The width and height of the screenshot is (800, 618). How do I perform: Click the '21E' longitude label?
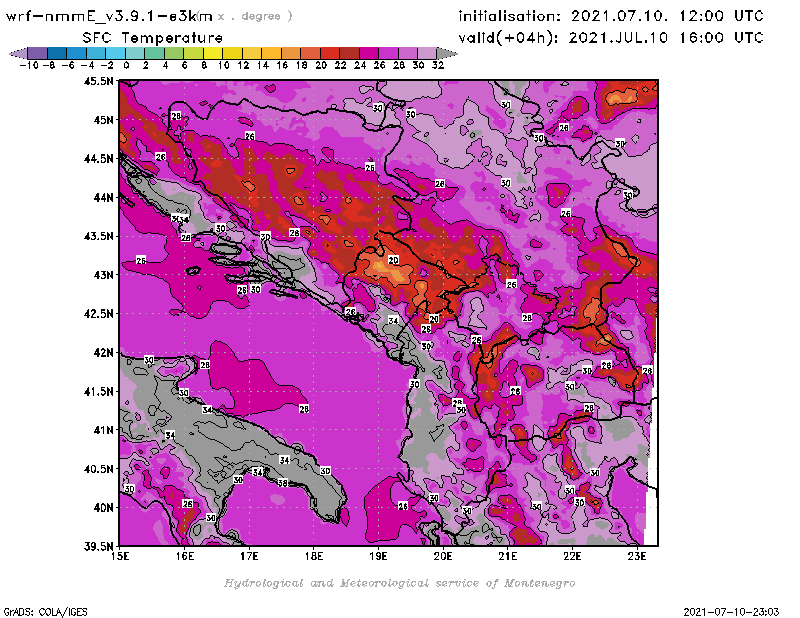pos(508,556)
